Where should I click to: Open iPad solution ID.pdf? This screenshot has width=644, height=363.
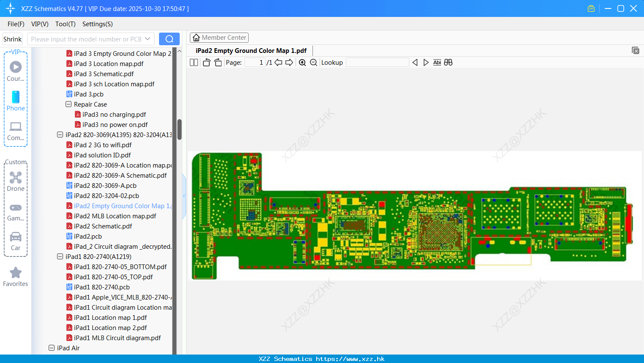[x=99, y=155]
